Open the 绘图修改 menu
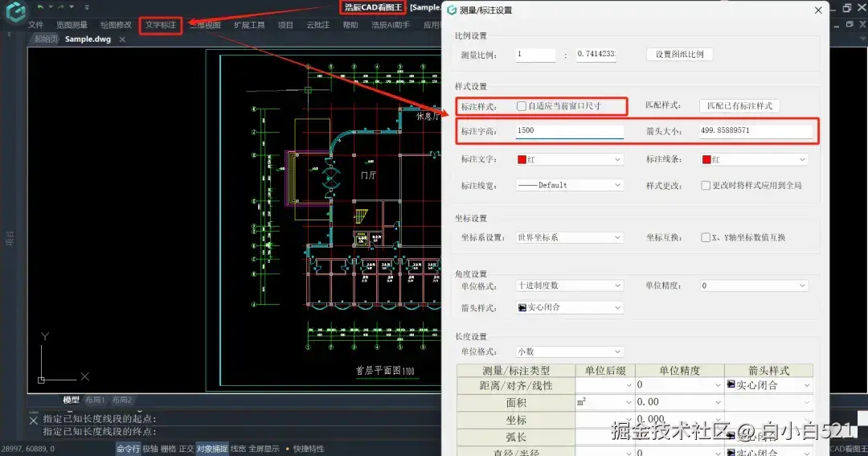 tap(117, 25)
